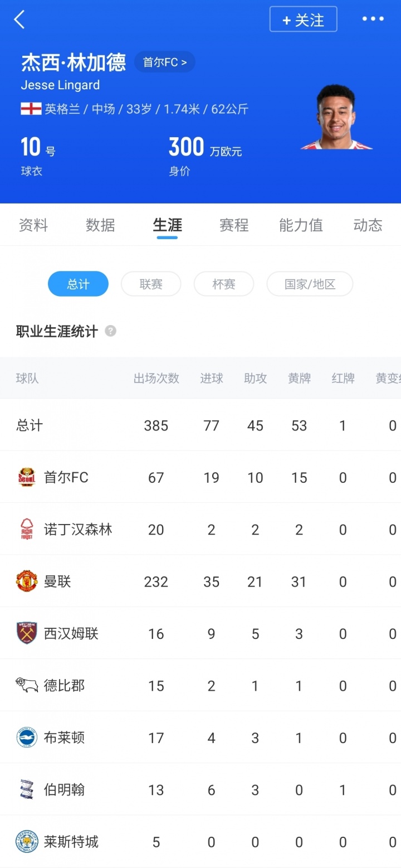Tap the +关注 follow button
The width and height of the screenshot is (401, 868).
click(304, 20)
